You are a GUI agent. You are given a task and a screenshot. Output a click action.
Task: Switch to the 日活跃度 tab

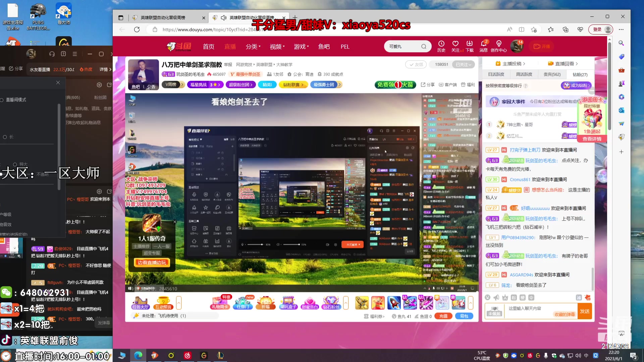coord(496,74)
